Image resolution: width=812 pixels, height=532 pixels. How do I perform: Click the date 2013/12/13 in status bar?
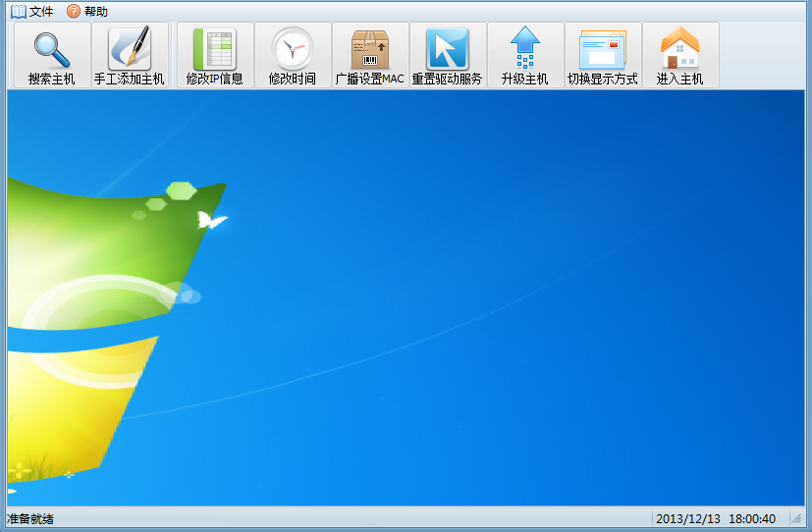coord(687,518)
